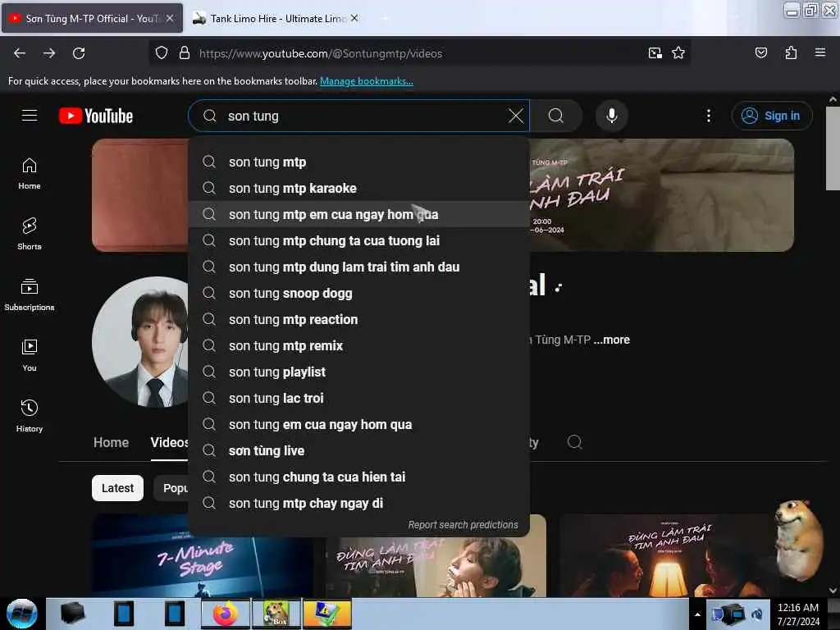This screenshot has width=840, height=630.
Task: Choose suggestion 'son tung mtp chay ngay di'
Action: [x=359, y=503]
